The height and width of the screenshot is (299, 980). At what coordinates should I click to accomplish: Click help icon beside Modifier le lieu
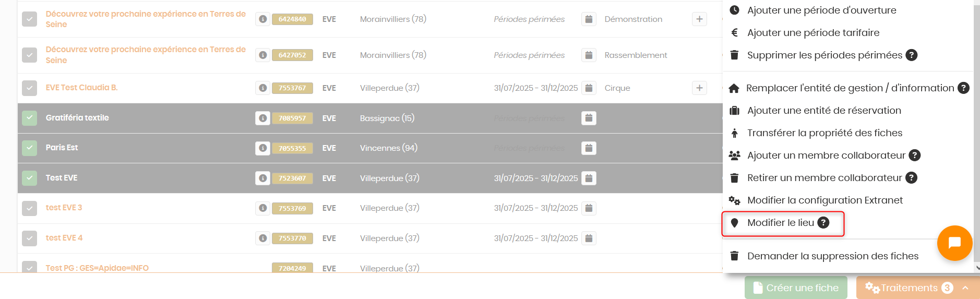(x=823, y=223)
